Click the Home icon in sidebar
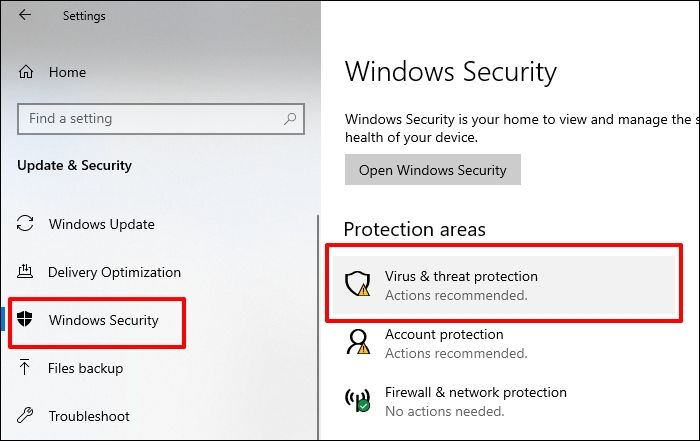Screen dimensions: 700x441 coord(26,72)
